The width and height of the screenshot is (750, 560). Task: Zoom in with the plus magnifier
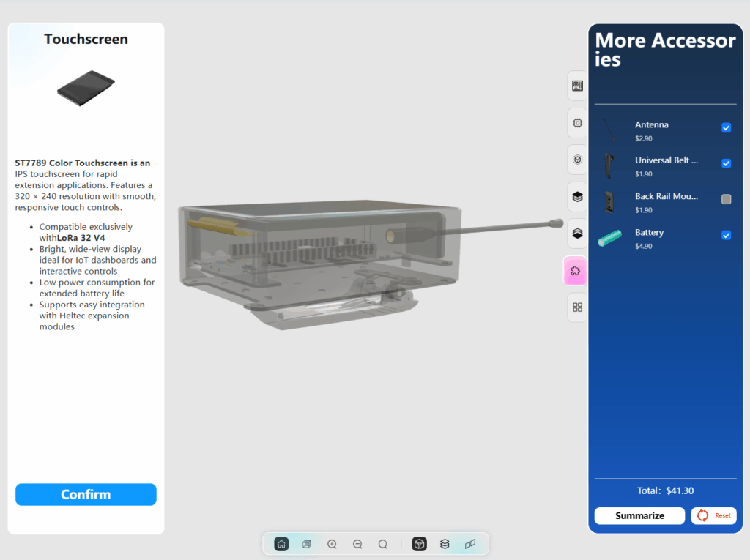pyautogui.click(x=333, y=544)
